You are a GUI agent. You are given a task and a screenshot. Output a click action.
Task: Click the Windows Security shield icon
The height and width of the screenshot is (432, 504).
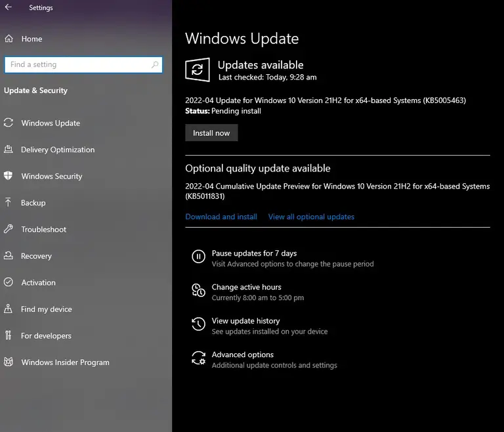9,176
